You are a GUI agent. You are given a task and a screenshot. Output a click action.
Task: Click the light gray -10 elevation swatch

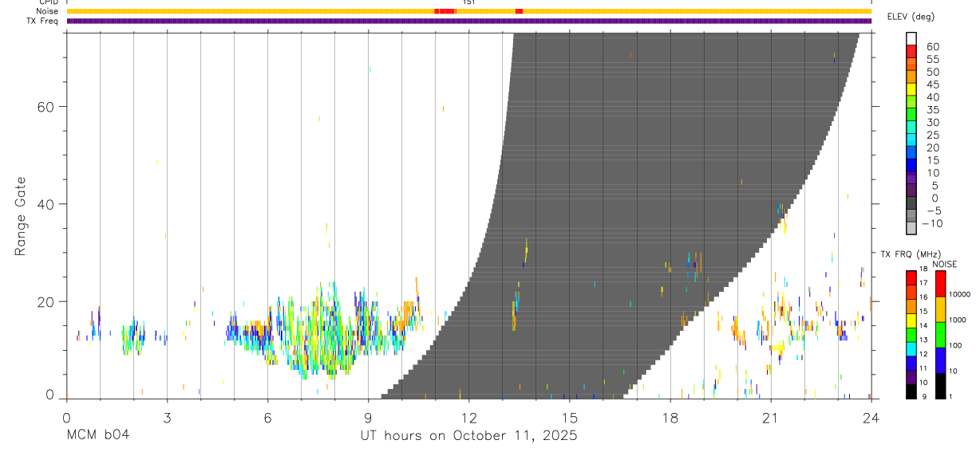coord(911,228)
